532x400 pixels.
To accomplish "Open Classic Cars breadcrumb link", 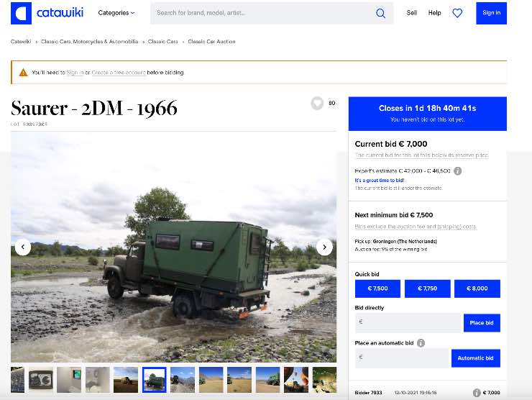I will 163,42.
